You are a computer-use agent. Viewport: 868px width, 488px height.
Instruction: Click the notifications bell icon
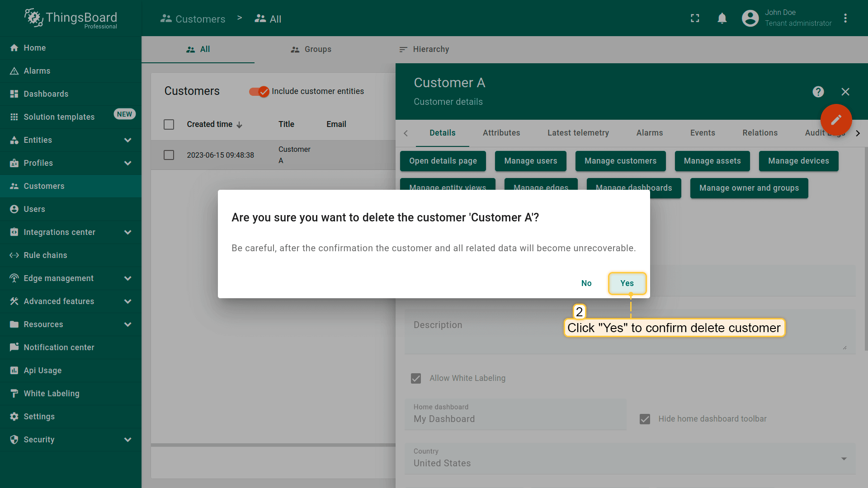click(x=722, y=19)
